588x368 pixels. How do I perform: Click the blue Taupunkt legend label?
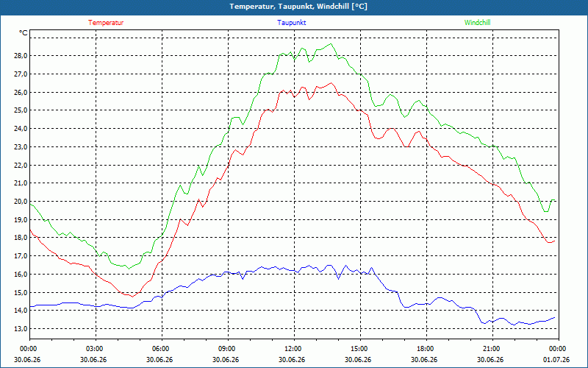tap(291, 23)
